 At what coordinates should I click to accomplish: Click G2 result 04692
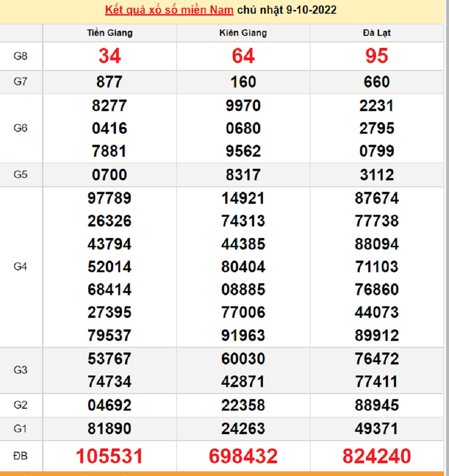click(x=109, y=406)
